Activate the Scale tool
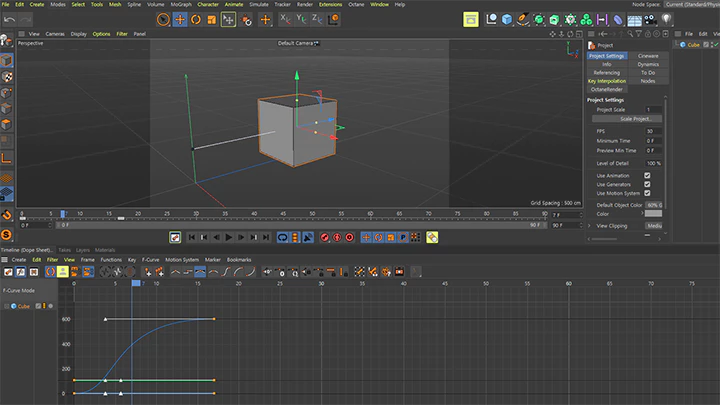 click(212, 19)
